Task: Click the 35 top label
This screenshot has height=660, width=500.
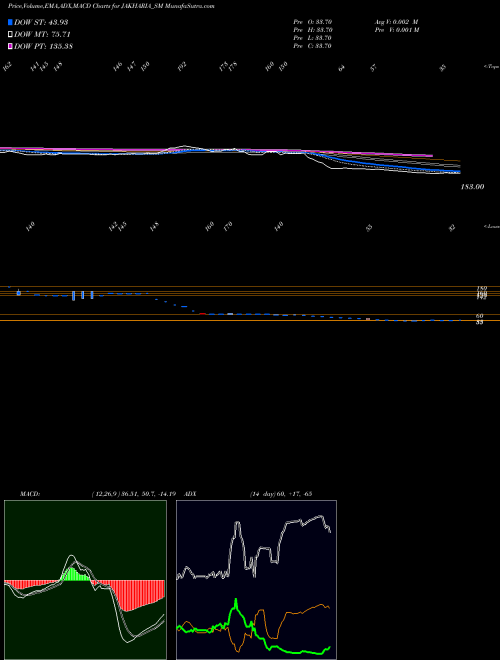Action: [x=443, y=67]
